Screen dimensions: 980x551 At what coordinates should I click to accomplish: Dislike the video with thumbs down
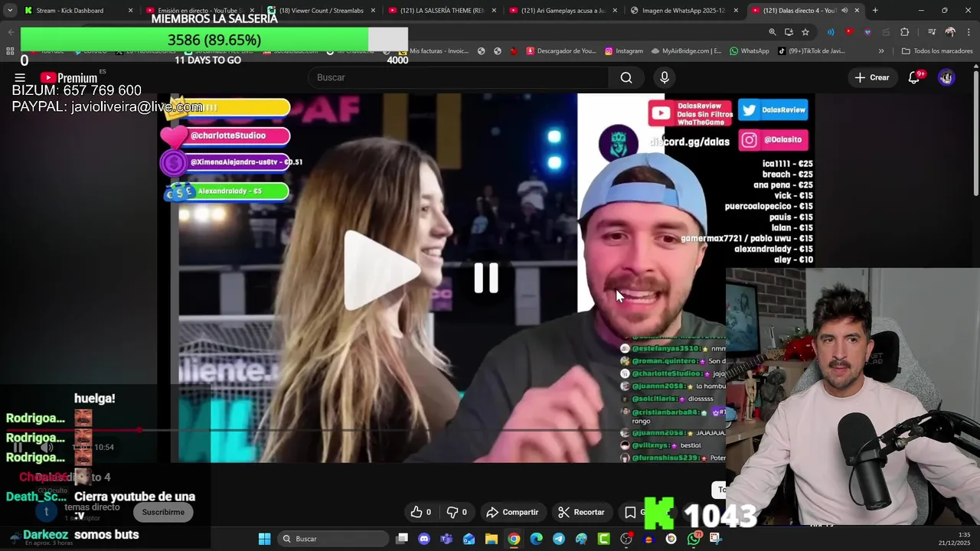(456, 512)
